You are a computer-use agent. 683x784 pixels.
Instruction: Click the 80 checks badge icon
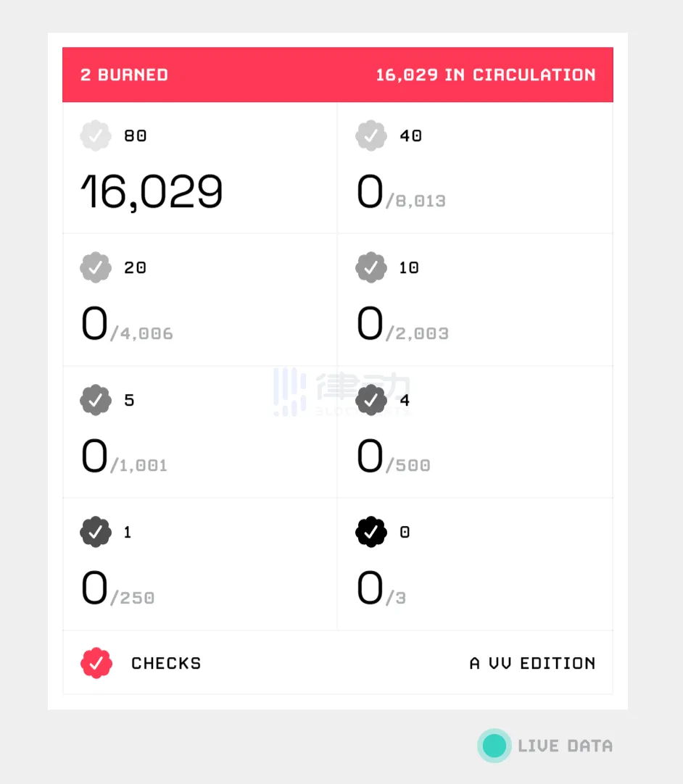point(95,135)
